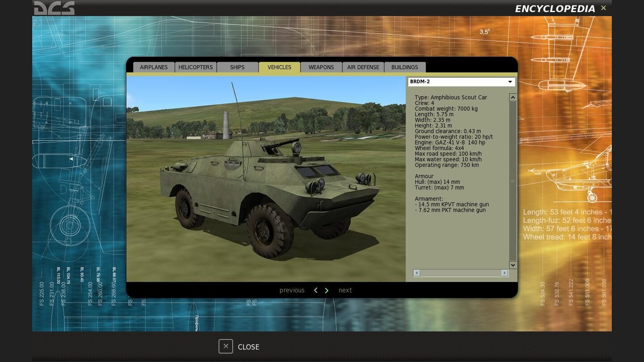
Task: Click the VEHICLES tab
Action: [280, 67]
